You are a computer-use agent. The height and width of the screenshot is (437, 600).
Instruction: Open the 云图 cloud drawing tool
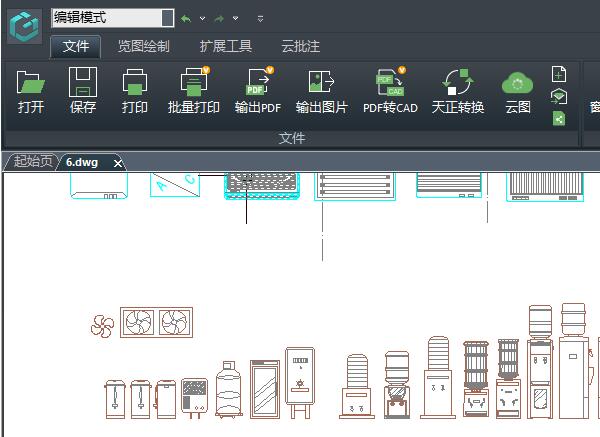tap(518, 83)
